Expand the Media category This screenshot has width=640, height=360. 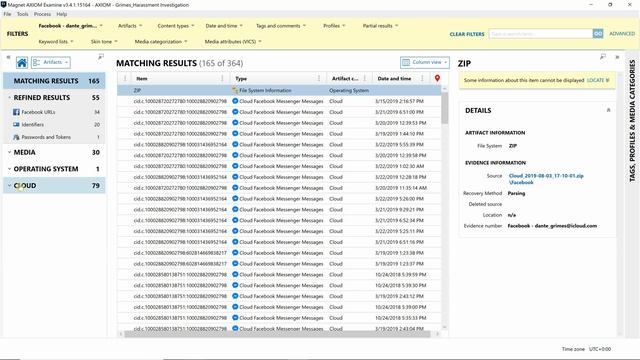9,152
